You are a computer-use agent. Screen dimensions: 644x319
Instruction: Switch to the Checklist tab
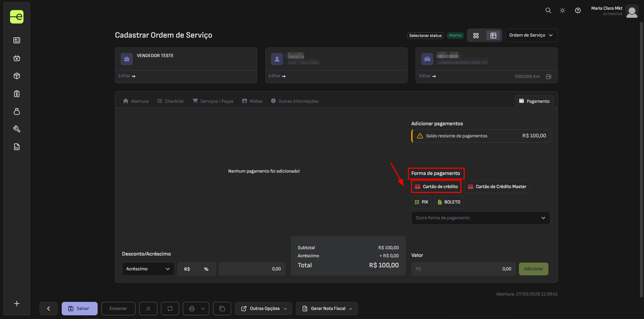[x=170, y=101]
